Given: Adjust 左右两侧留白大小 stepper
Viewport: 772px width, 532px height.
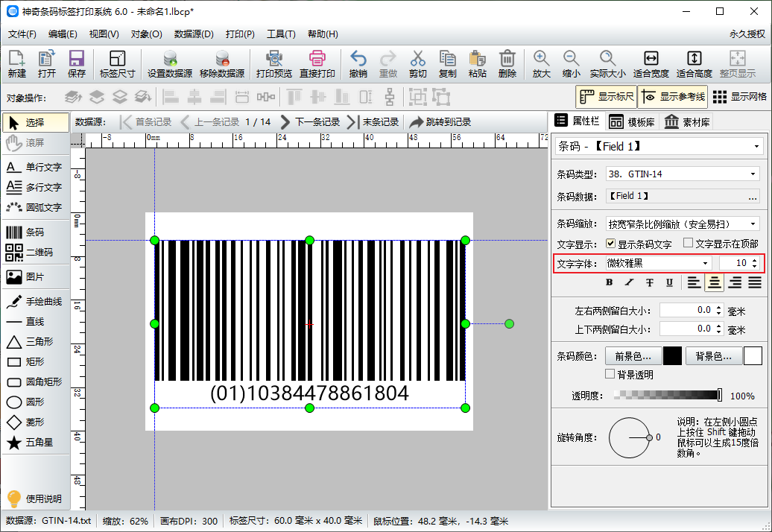Looking at the screenshot, I should click(x=718, y=310).
